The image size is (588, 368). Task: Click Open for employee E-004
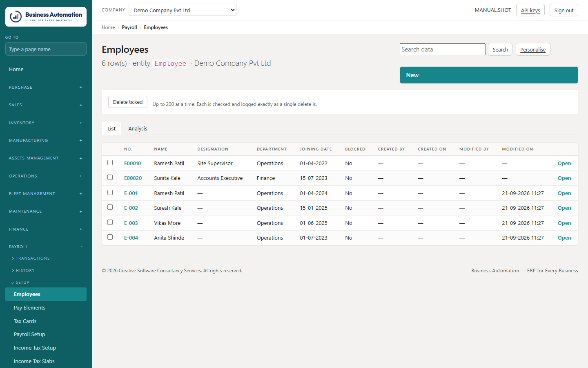564,238
